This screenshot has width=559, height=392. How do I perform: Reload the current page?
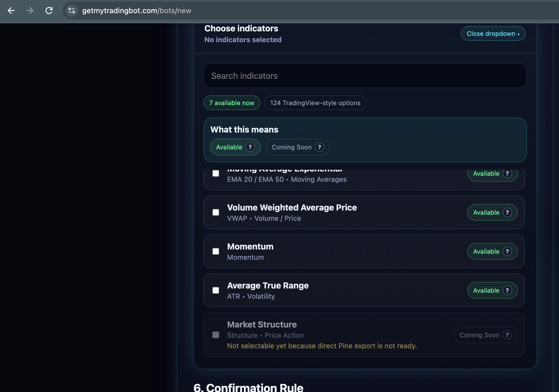(49, 11)
